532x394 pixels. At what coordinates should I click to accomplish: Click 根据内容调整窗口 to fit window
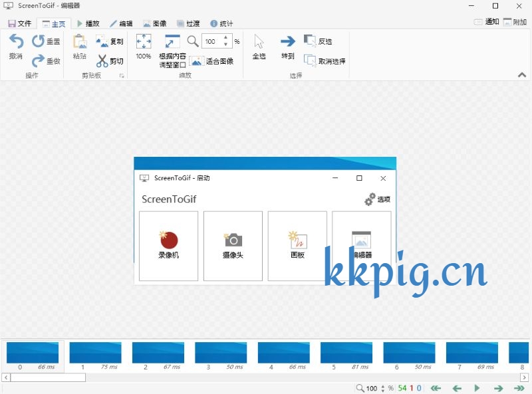[x=172, y=51]
